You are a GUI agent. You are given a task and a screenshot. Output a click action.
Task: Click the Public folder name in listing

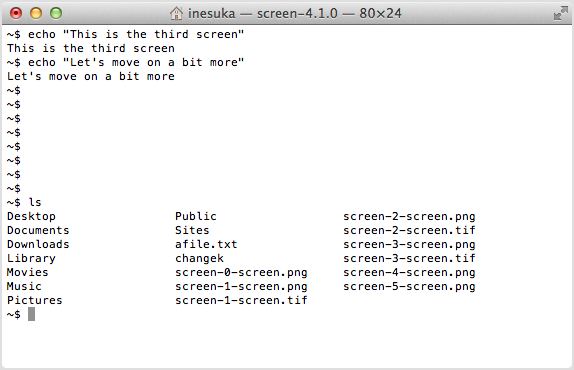(x=195, y=216)
